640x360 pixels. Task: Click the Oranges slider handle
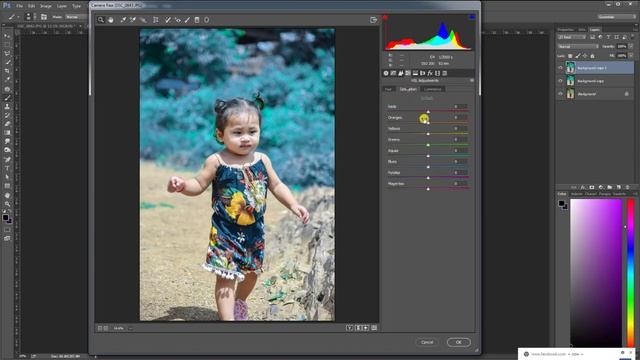(428, 122)
